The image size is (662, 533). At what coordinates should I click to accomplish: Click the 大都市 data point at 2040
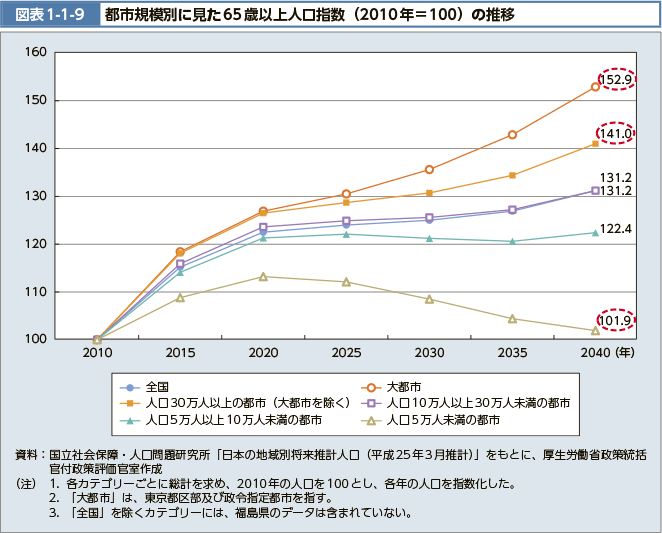point(595,87)
